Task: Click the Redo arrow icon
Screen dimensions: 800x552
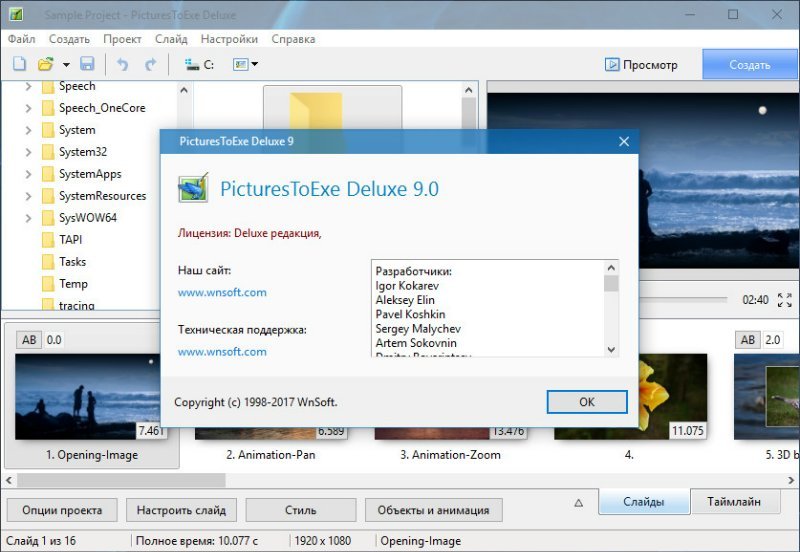Action: (151, 64)
